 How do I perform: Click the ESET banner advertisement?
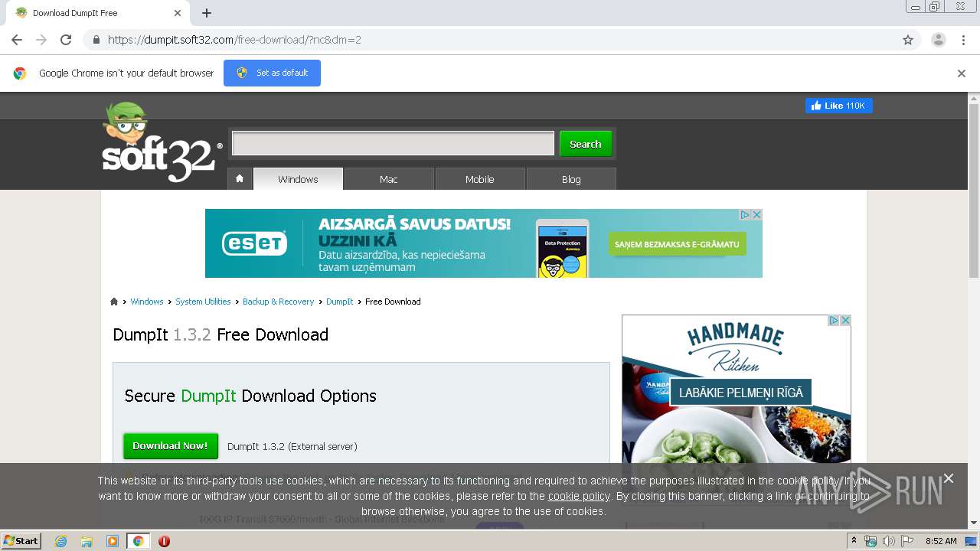483,243
